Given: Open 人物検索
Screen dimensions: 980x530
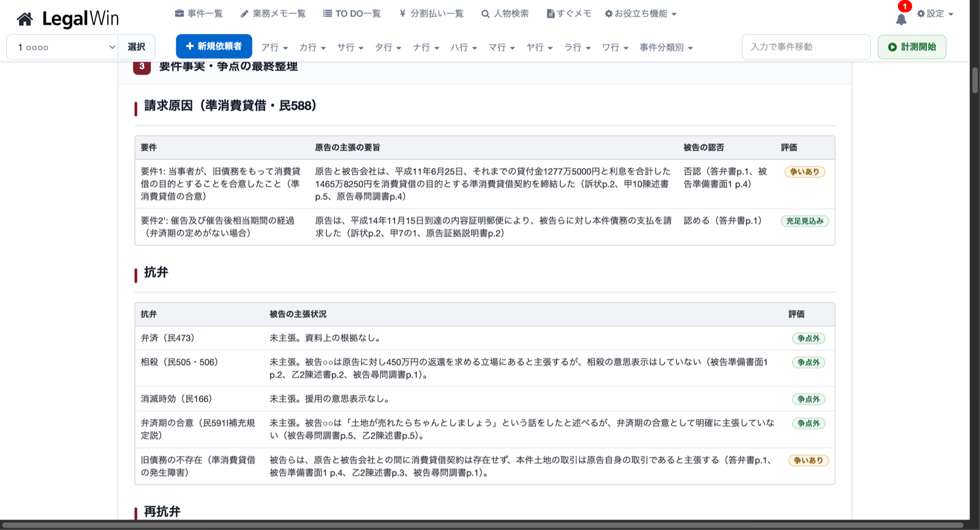Looking at the screenshot, I should tap(505, 13).
